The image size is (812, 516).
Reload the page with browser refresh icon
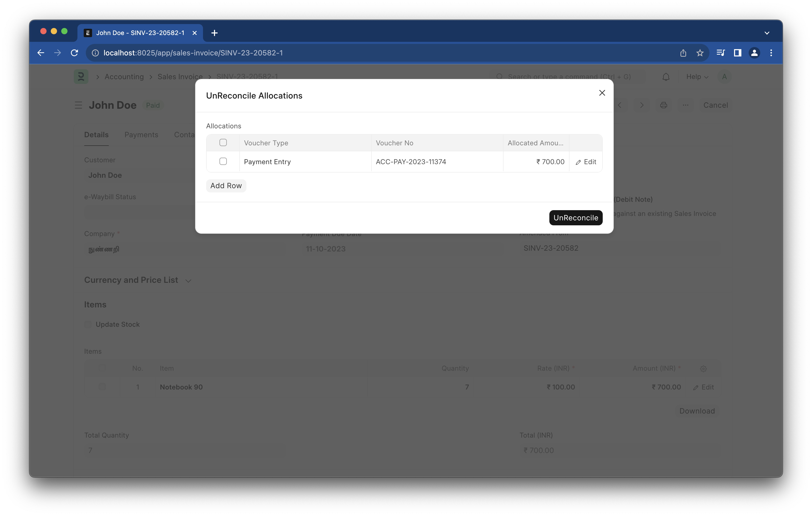[x=75, y=53]
